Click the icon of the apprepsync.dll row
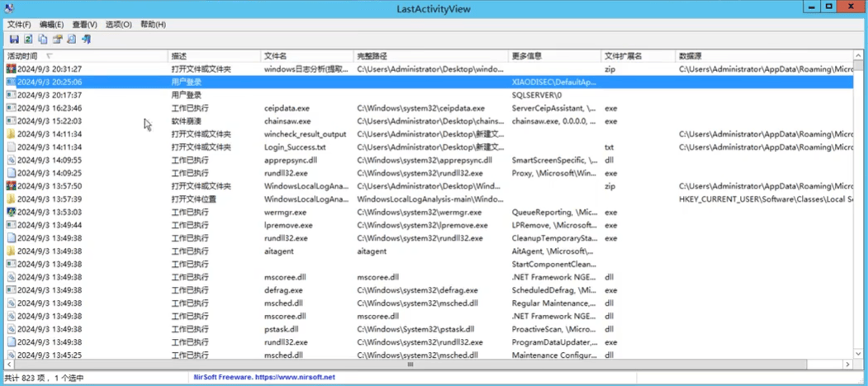This screenshot has width=868, height=386. tap(11, 160)
